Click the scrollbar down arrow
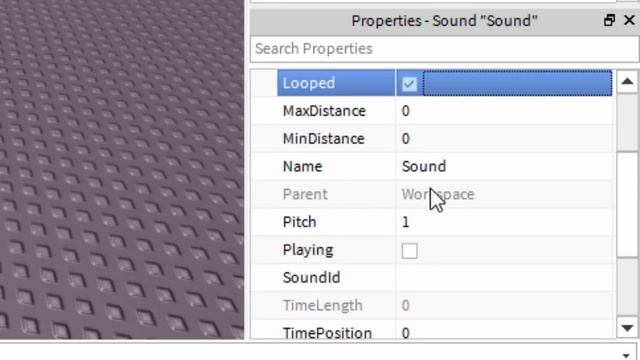Viewport: 640px width, 360px height. (x=627, y=327)
